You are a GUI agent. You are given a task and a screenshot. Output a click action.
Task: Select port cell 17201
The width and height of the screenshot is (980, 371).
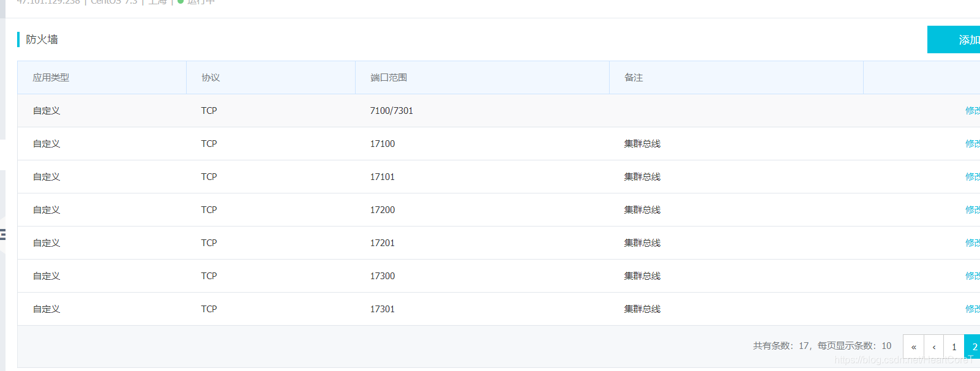coord(383,243)
